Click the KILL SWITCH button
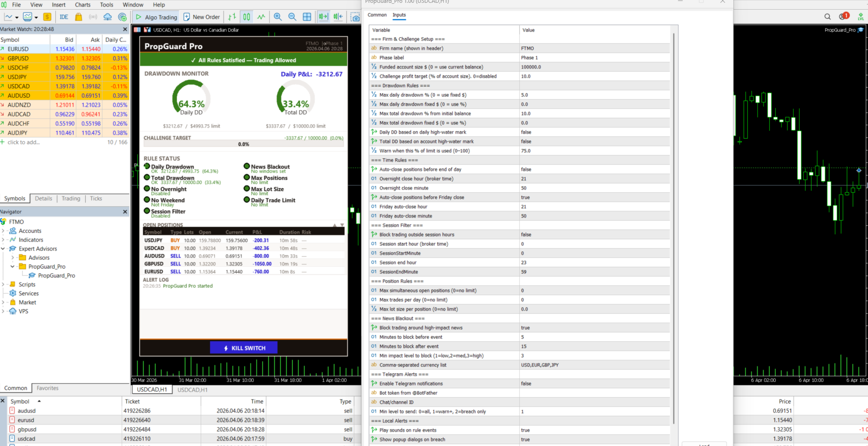 click(x=244, y=348)
